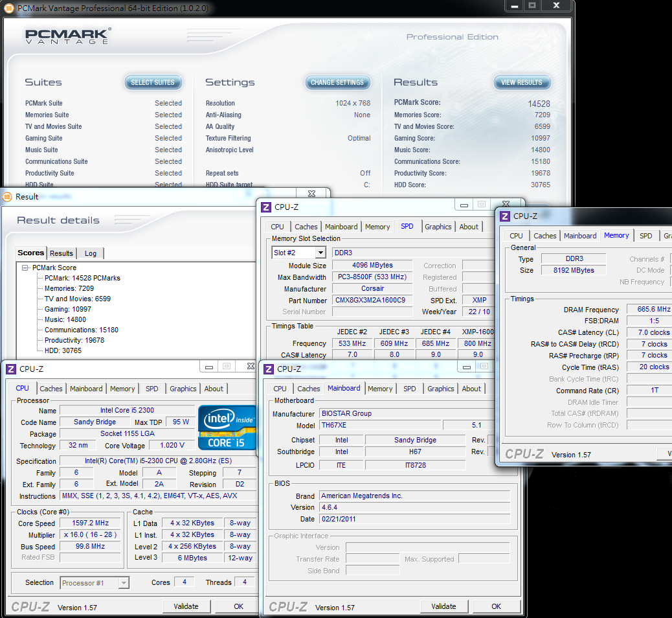Click Validate in CPU CPU-Z window
The height and width of the screenshot is (618, 672).
pyautogui.click(x=186, y=606)
